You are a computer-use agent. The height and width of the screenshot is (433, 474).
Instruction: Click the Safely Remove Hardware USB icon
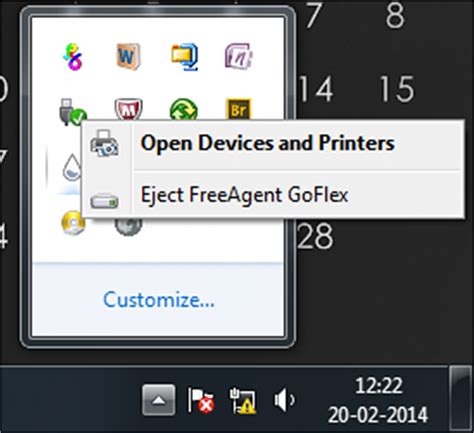click(73, 112)
